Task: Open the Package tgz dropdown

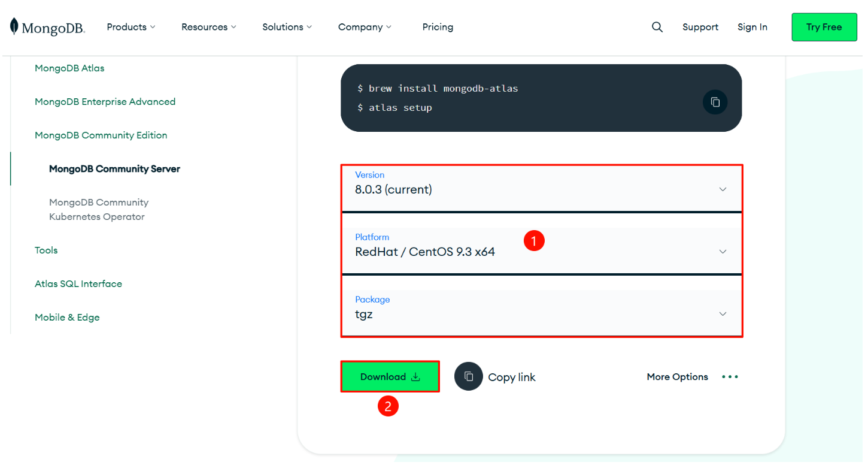Action: 542,313
